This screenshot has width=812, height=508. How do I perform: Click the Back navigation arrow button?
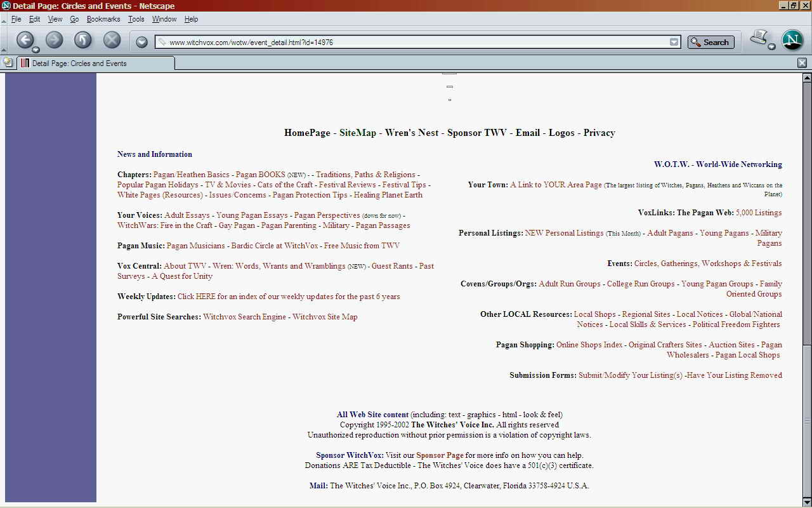[x=25, y=40]
